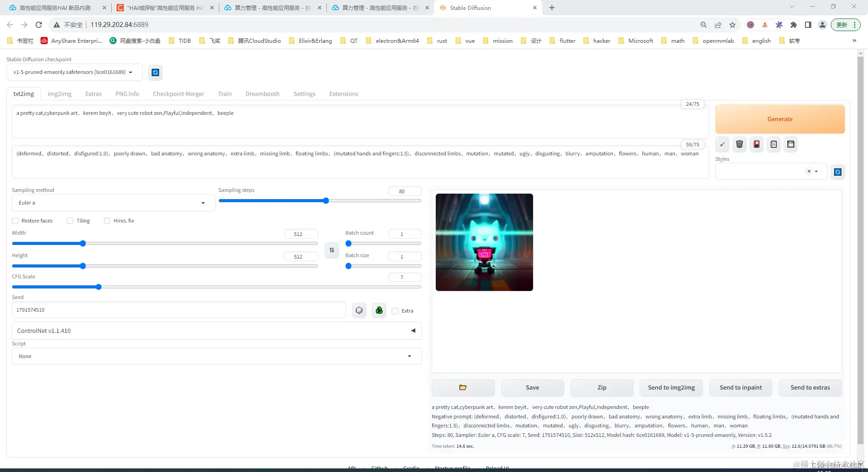Click the arrow icon to read the last generation parameters

point(722,144)
